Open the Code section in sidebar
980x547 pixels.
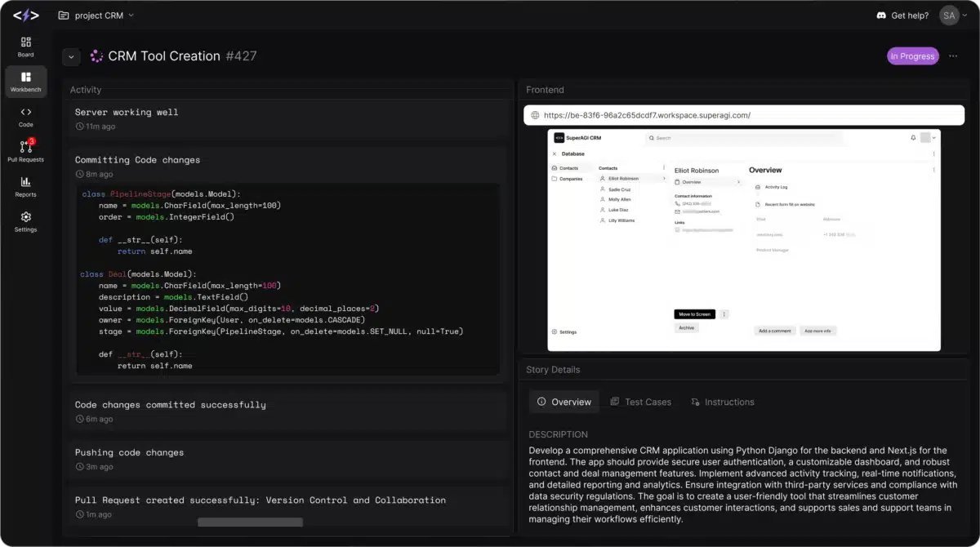(x=25, y=117)
